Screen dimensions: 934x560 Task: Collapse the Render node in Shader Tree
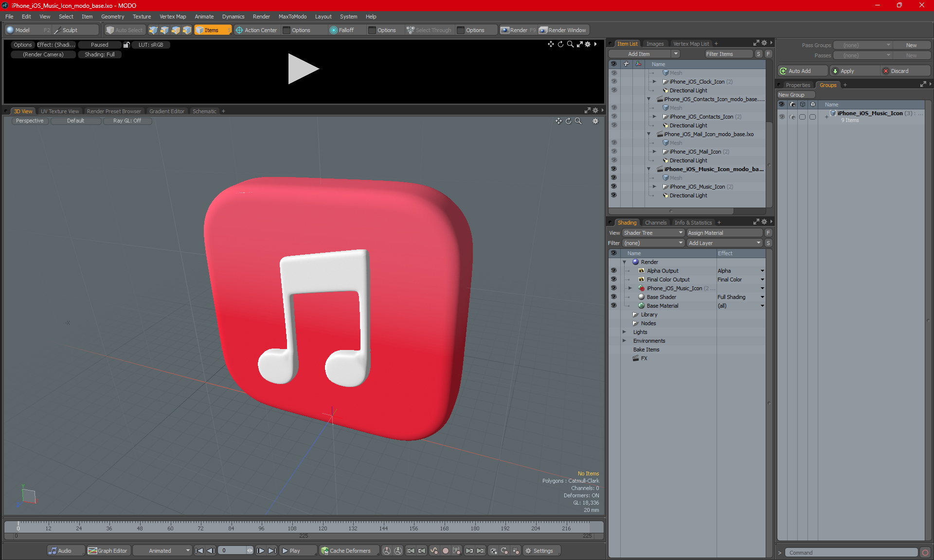[625, 262]
